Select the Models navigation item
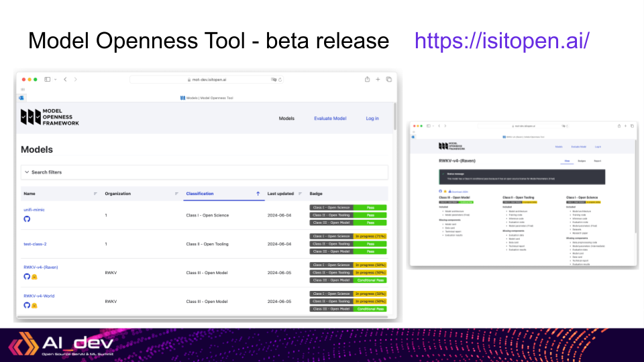 (x=286, y=118)
